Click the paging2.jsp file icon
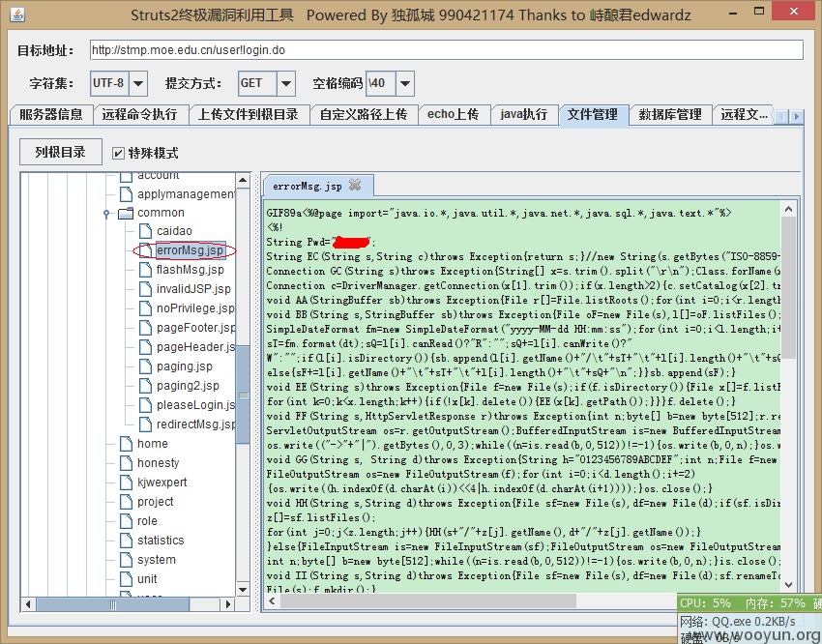This screenshot has height=644, width=822. point(146,386)
